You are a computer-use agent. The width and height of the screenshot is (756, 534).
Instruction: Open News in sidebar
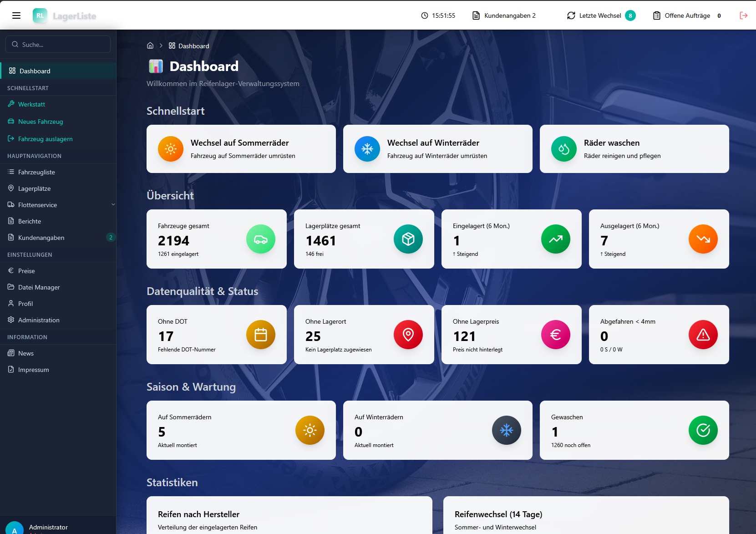coord(58,353)
